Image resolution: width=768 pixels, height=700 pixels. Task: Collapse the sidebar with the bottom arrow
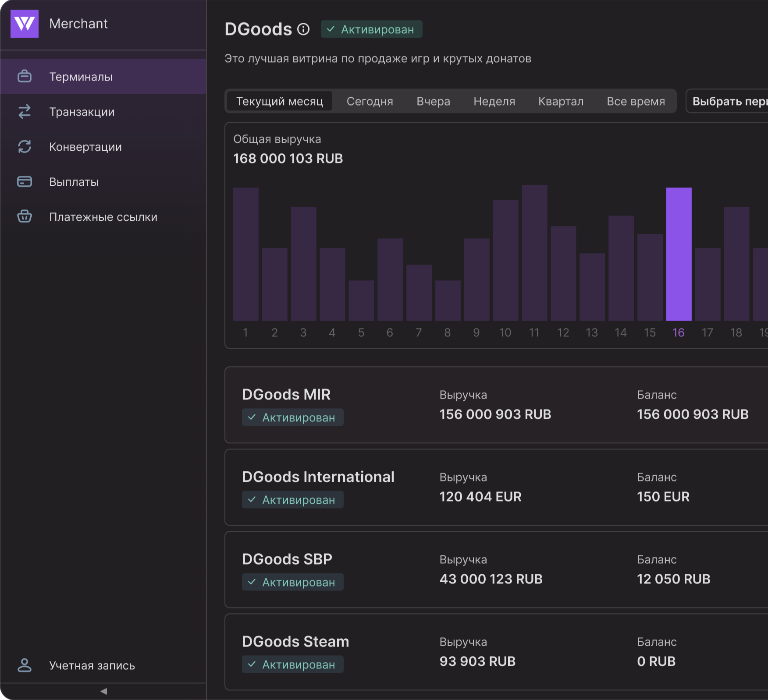point(103,691)
